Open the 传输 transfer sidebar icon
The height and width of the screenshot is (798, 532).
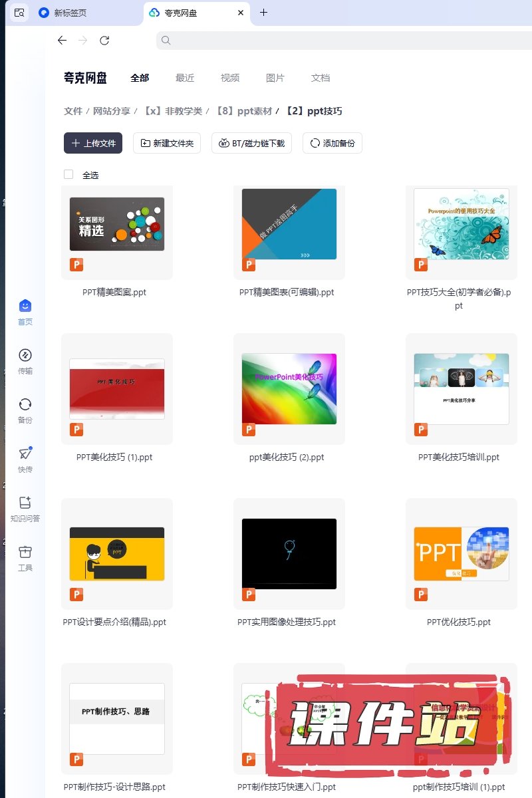[x=25, y=356]
